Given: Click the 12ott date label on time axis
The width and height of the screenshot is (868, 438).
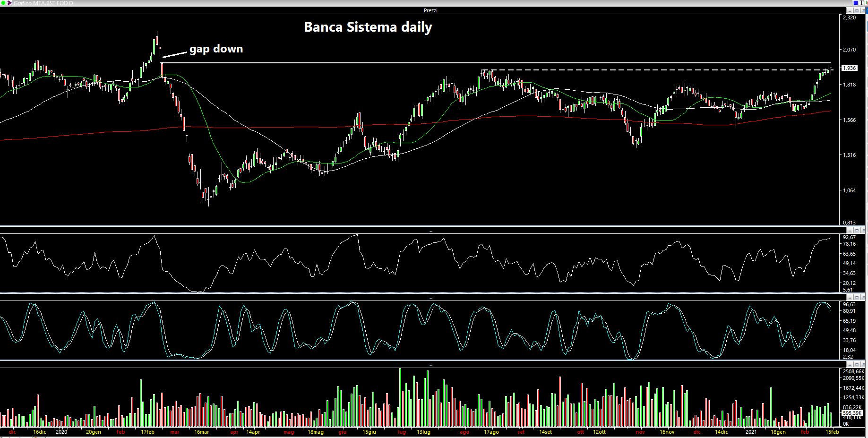Looking at the screenshot, I should [600, 432].
